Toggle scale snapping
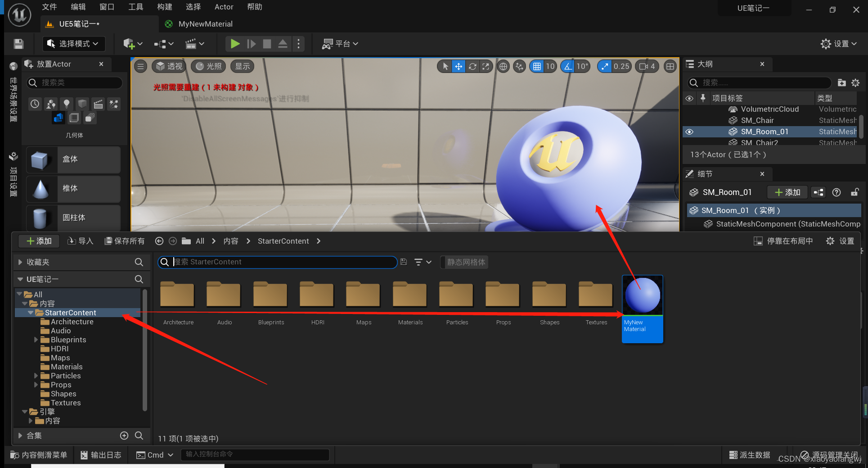868x468 pixels. [x=605, y=67]
